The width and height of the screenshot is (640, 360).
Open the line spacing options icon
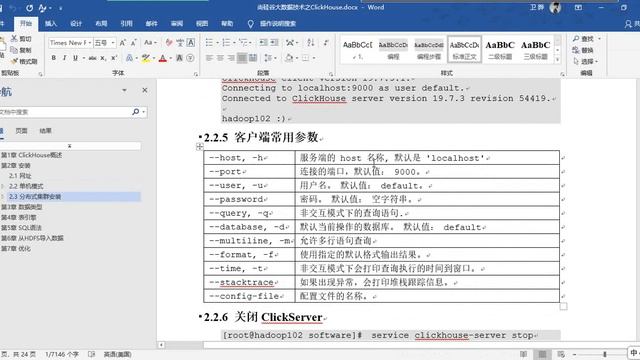267,58
